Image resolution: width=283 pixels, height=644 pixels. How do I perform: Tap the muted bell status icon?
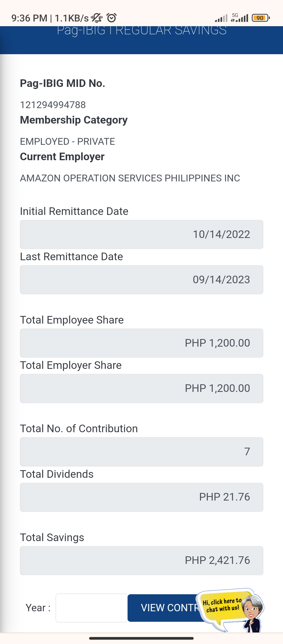tap(97, 18)
